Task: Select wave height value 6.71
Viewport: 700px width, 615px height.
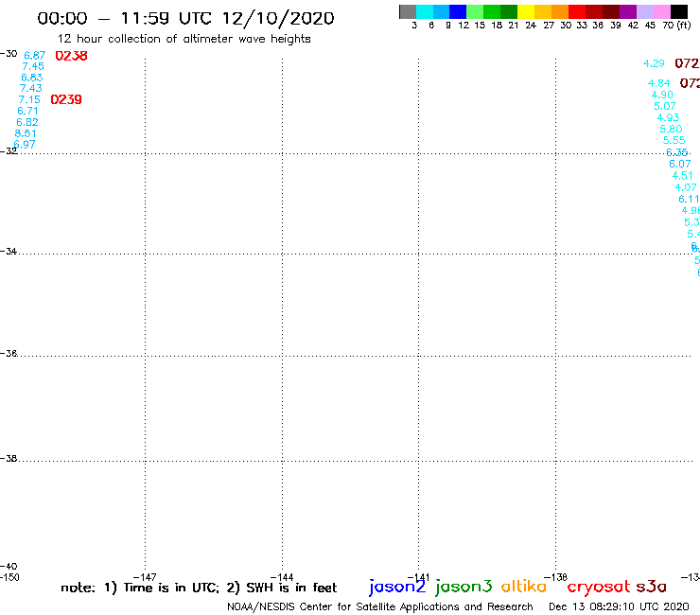Action: 27,111
